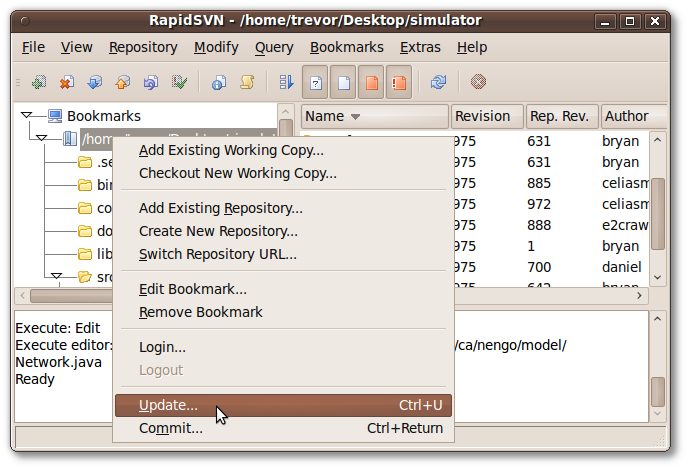This screenshot has height=469, width=688.
Task: Click the horizontal scrollbar right arrow
Action: pos(639,296)
